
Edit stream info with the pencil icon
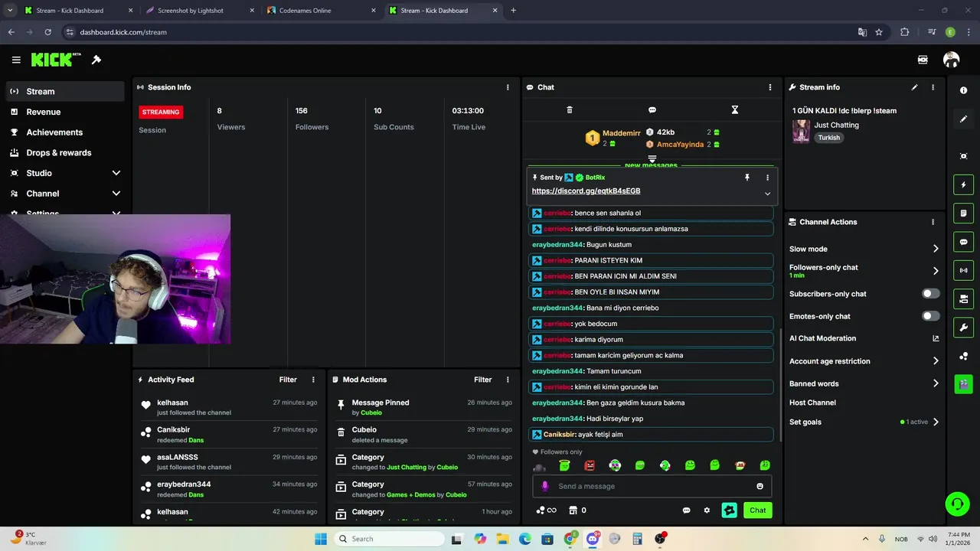[914, 87]
